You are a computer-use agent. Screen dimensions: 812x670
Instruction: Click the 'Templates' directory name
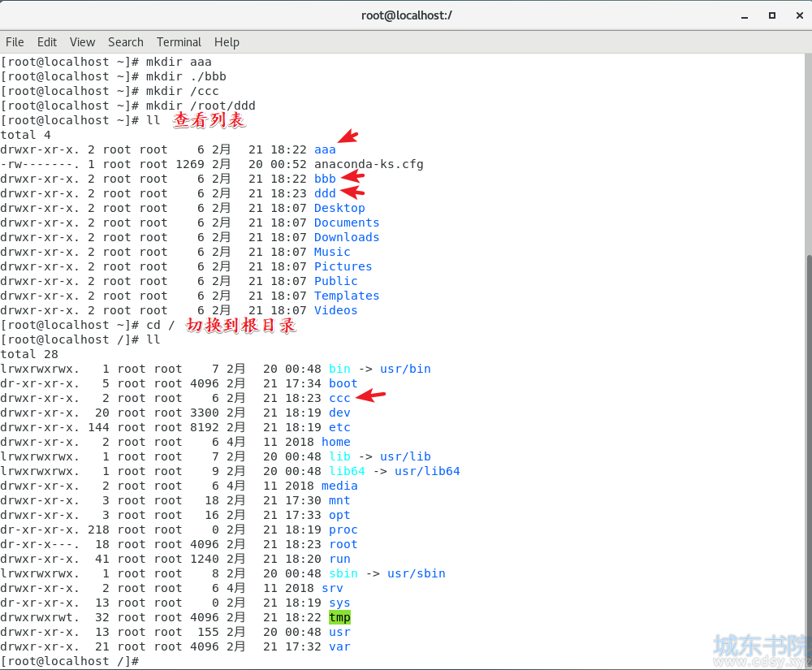coord(347,296)
